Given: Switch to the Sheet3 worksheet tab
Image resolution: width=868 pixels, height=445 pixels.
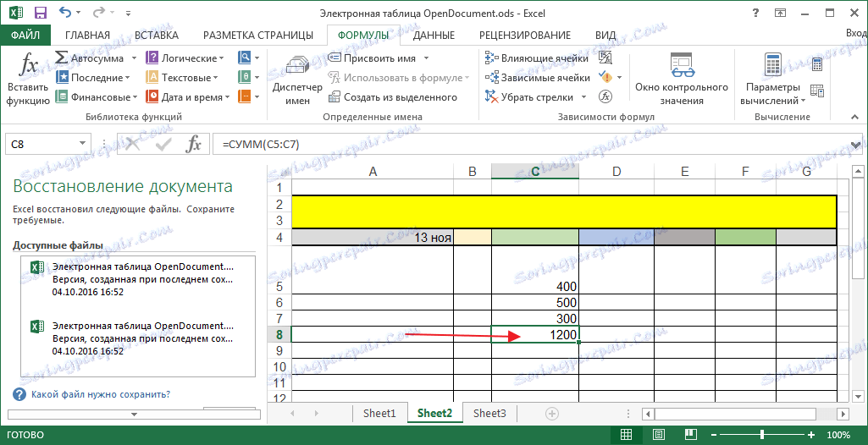Looking at the screenshot, I should [489, 414].
